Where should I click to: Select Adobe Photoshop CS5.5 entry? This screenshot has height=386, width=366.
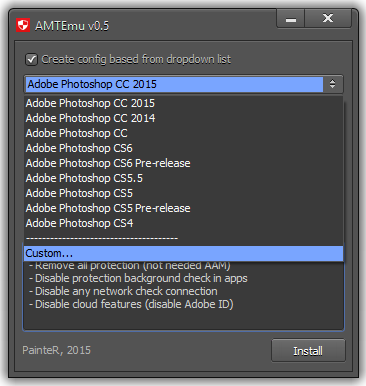[x=183, y=178]
